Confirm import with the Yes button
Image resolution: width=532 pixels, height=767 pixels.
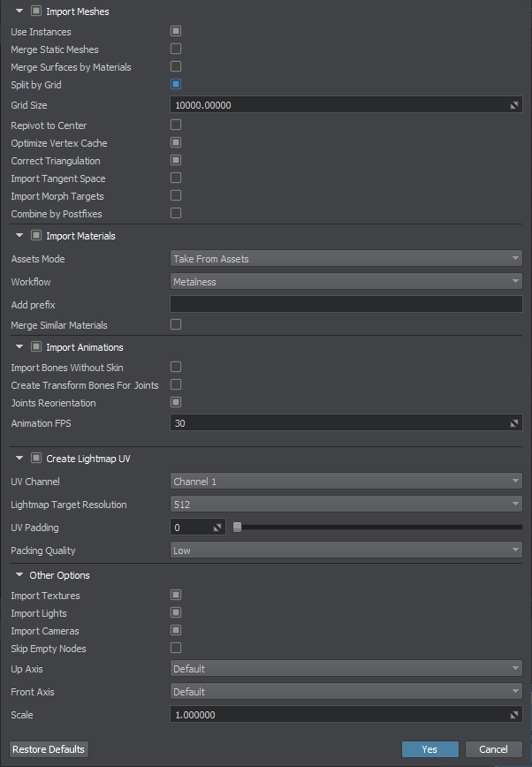point(429,749)
